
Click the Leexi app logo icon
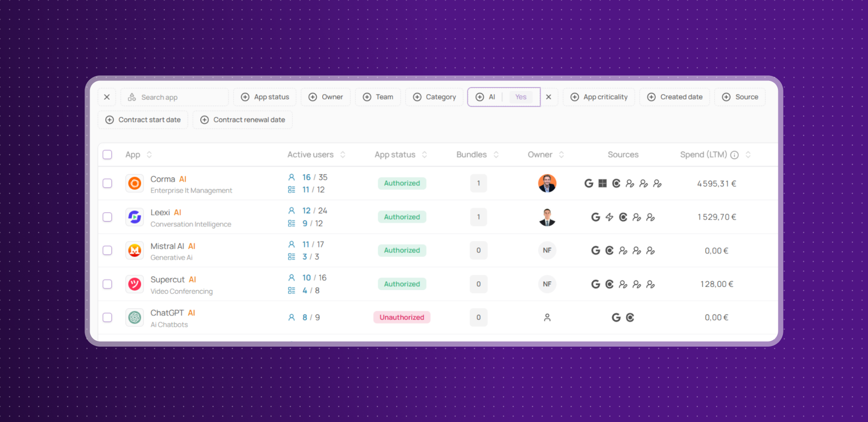[135, 217]
